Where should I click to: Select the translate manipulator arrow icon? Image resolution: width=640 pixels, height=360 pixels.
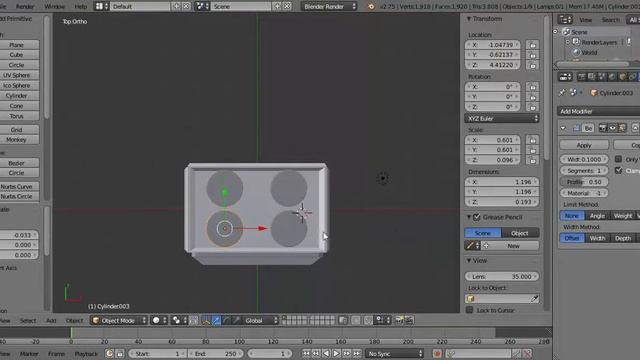click(x=216, y=320)
